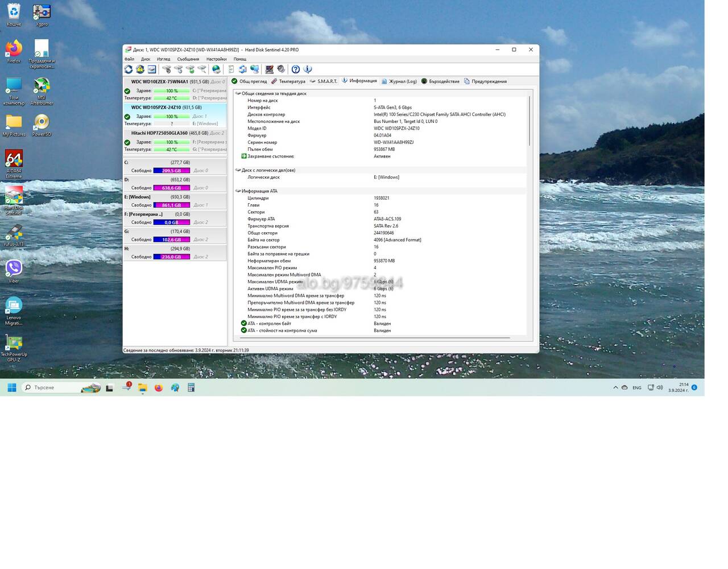Click the speaker sound toolbar icon
This screenshot has width=728, height=569.
[281, 69]
